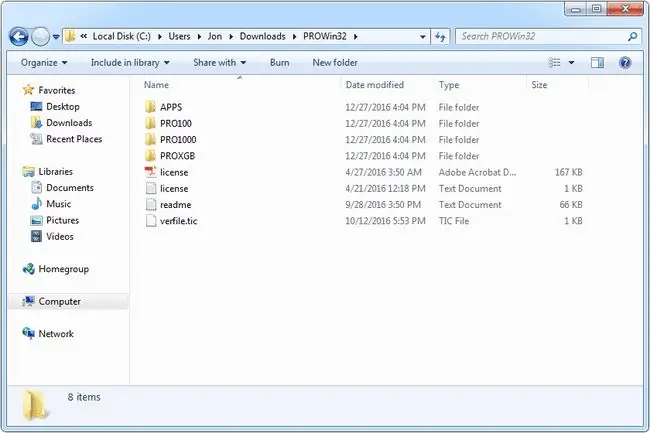Click the TIC File type cell
The height and width of the screenshot is (433, 650).
tap(454, 221)
